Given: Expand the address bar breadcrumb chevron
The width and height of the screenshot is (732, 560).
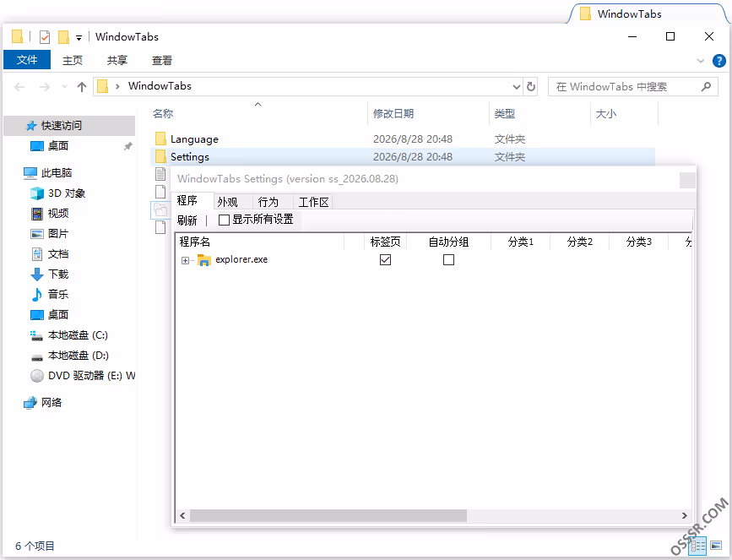Looking at the screenshot, I should 117,86.
